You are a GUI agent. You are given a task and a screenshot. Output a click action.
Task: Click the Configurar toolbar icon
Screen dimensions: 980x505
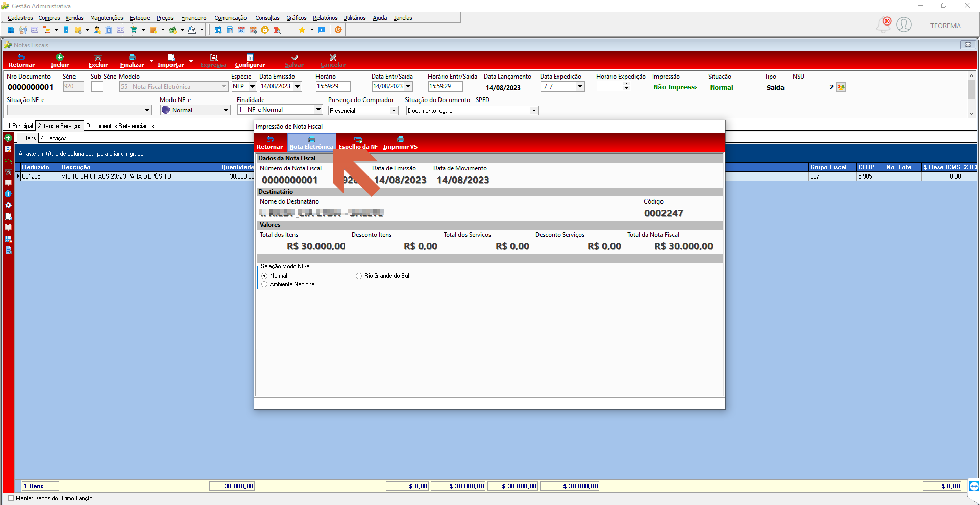click(250, 57)
